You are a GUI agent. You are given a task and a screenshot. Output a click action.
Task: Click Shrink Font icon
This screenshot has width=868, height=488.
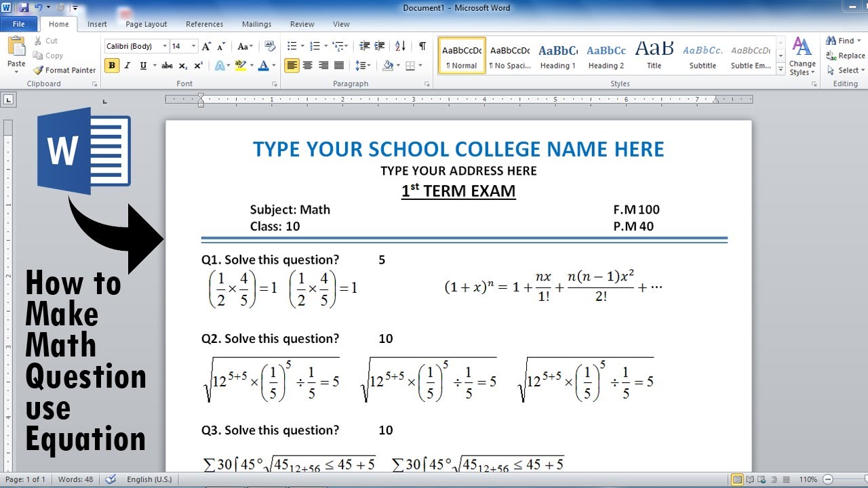(221, 46)
